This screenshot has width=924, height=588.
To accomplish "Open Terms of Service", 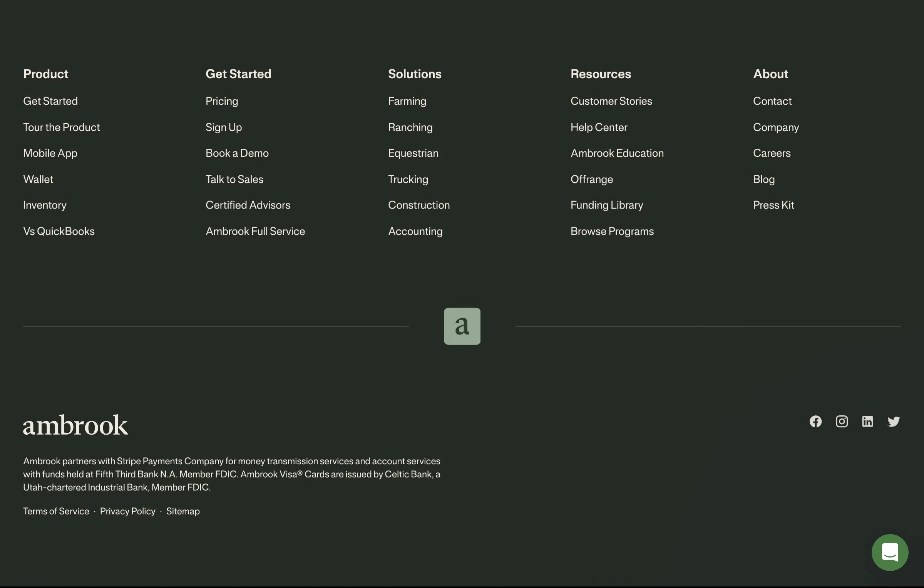I will 56,511.
